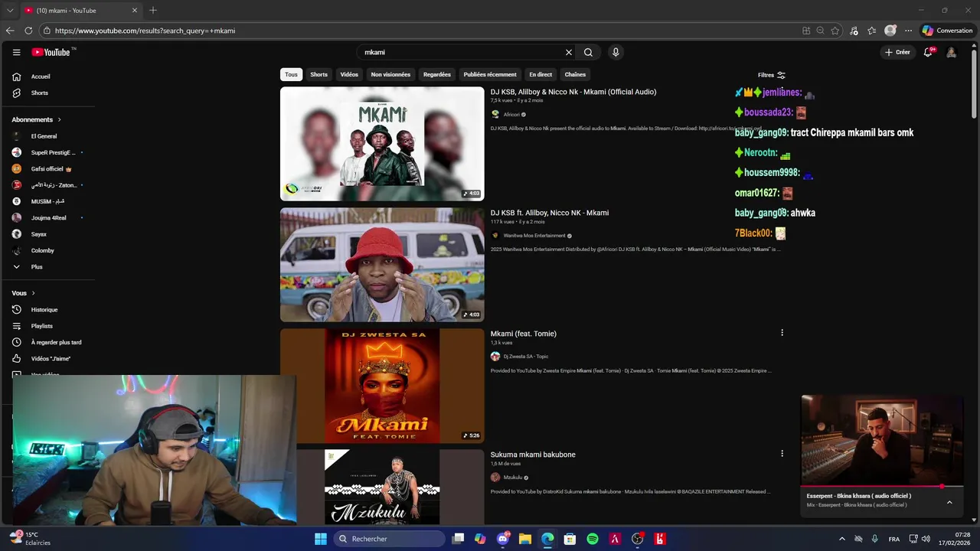The height and width of the screenshot is (551, 980).
Task: Select the Publiées récemment filter chip
Action: (490, 74)
